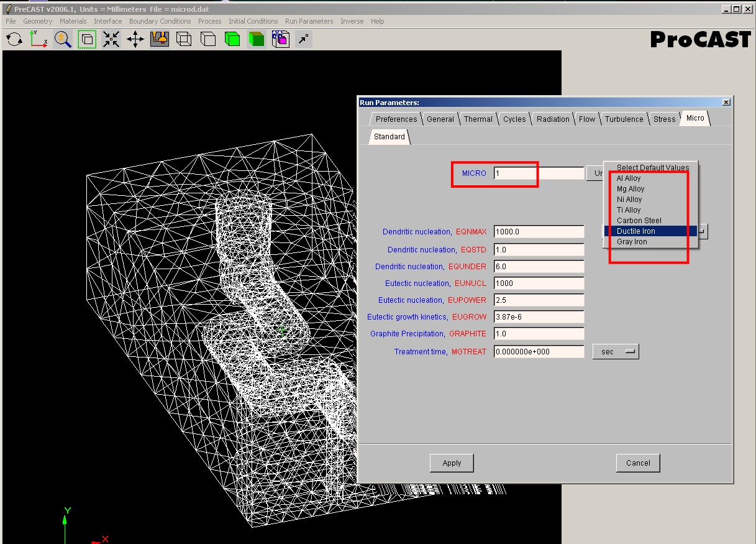Activate the magnifier zoom tool
Image resolution: width=756 pixels, height=544 pixels.
(63, 40)
